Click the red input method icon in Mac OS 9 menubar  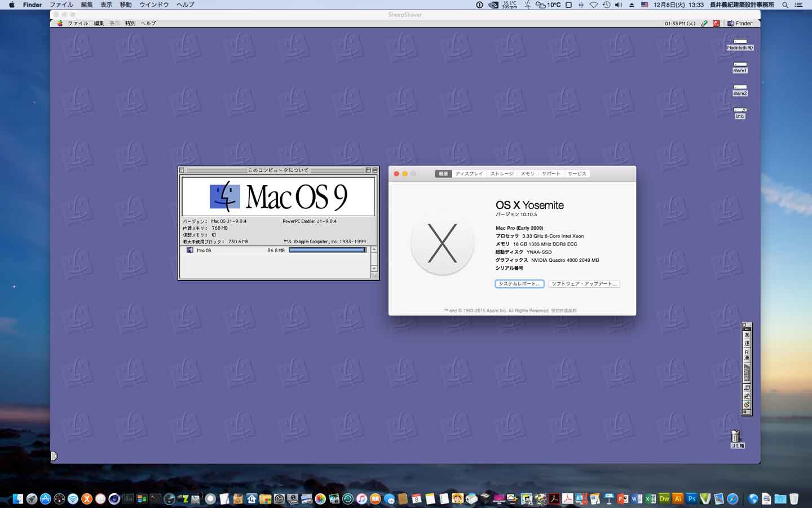[x=716, y=23]
